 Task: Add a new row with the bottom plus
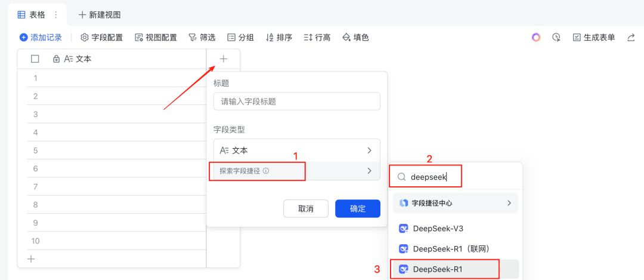(x=31, y=259)
